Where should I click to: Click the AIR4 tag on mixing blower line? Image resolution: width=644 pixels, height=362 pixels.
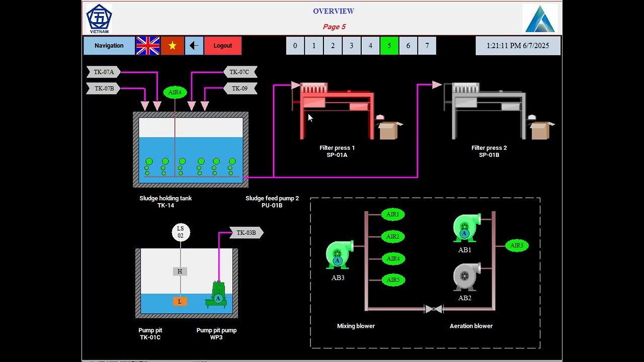pyautogui.click(x=393, y=258)
